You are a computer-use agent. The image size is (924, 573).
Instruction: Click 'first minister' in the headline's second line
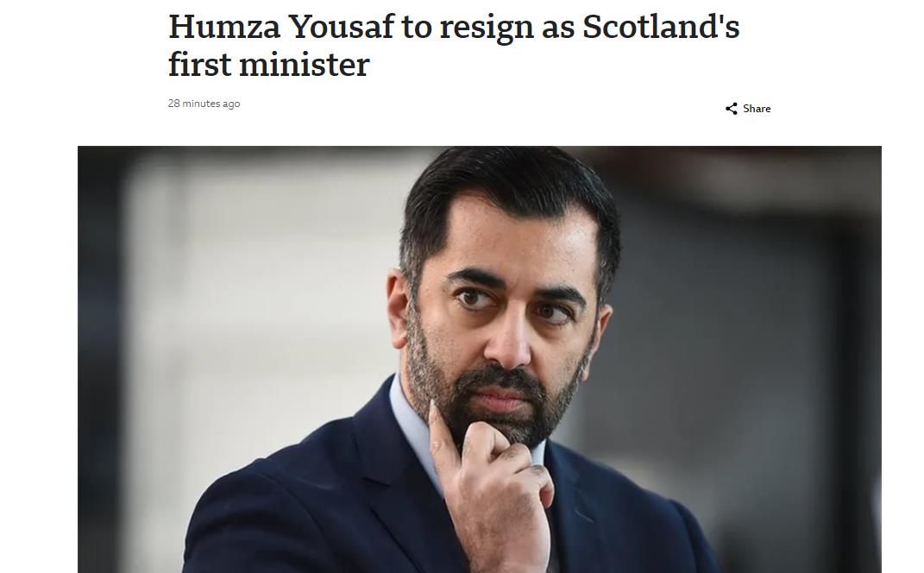(268, 65)
